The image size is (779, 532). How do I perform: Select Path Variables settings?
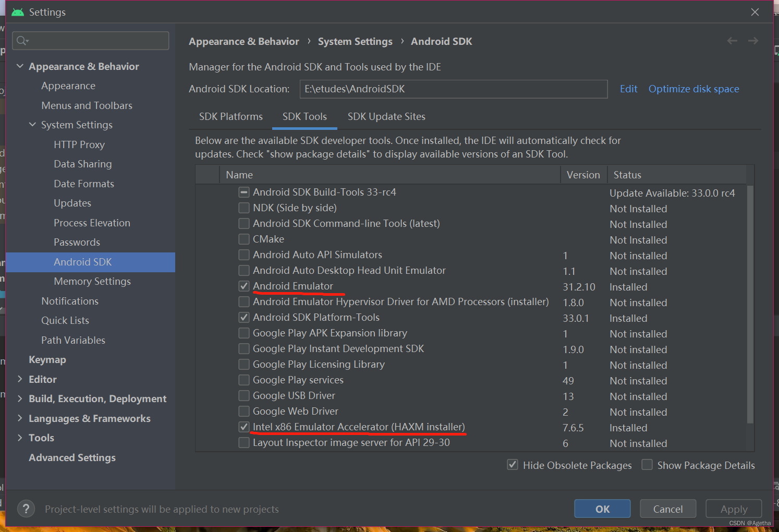click(x=73, y=340)
